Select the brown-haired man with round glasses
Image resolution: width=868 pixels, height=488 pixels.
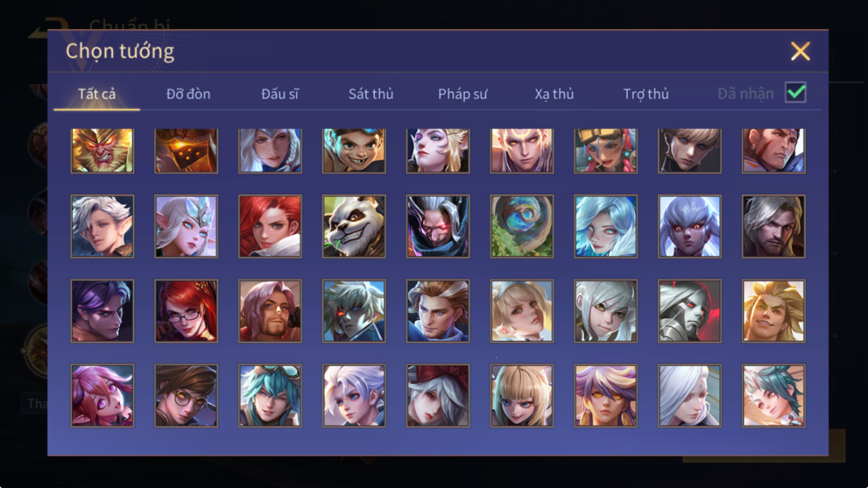pyautogui.click(x=186, y=395)
